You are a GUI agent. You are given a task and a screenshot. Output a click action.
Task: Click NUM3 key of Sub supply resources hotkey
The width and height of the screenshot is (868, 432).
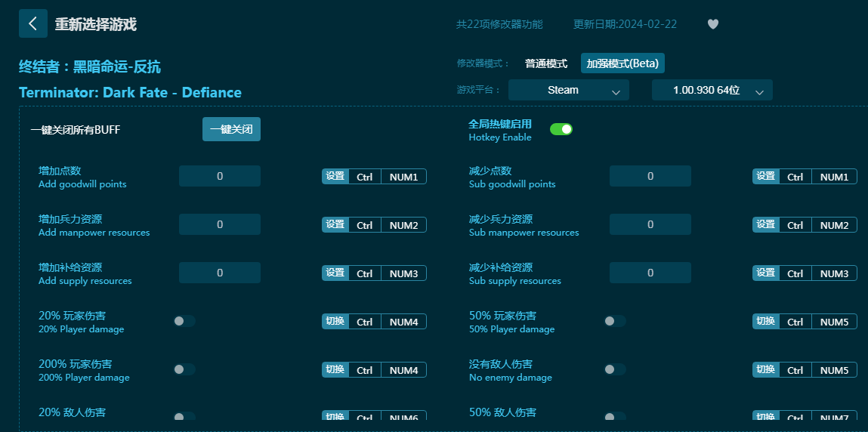pos(834,273)
